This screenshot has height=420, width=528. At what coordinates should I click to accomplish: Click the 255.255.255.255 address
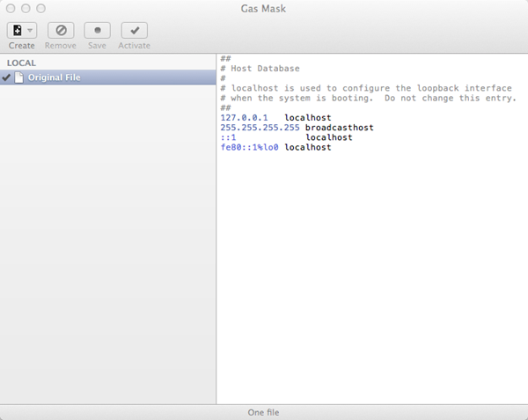[260, 128]
